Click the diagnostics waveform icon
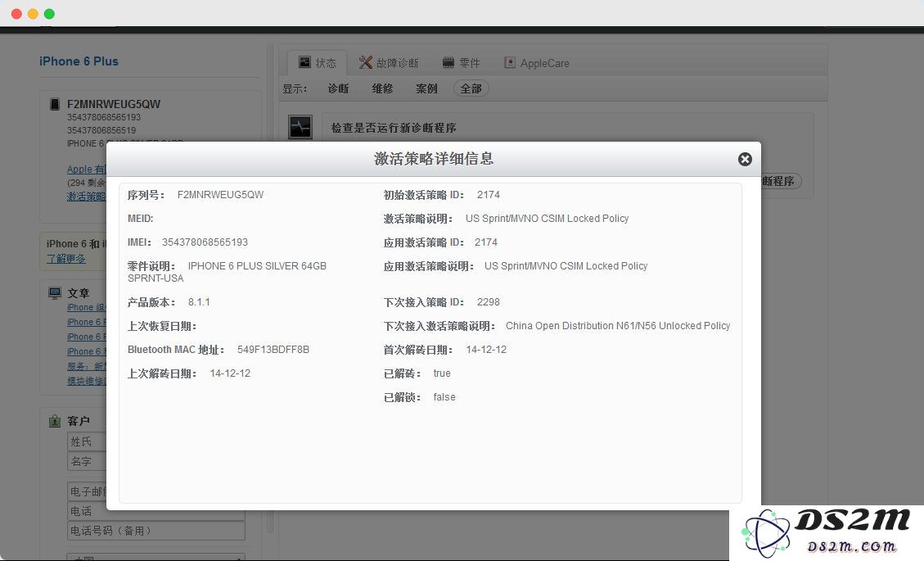924x561 pixels. pyautogui.click(x=300, y=127)
